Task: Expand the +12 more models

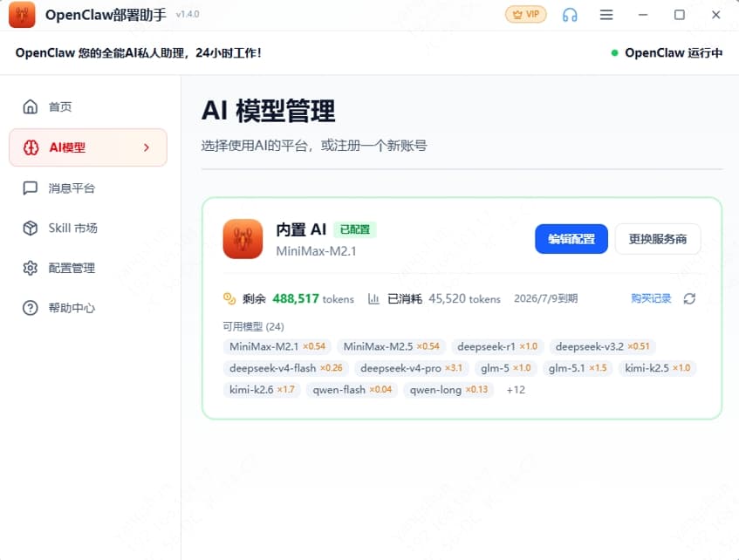Action: (x=516, y=390)
